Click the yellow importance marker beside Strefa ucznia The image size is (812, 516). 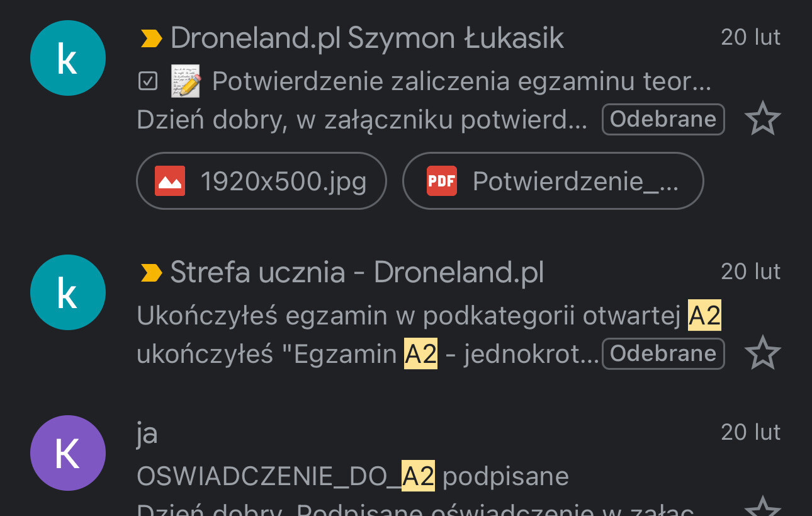click(x=151, y=273)
